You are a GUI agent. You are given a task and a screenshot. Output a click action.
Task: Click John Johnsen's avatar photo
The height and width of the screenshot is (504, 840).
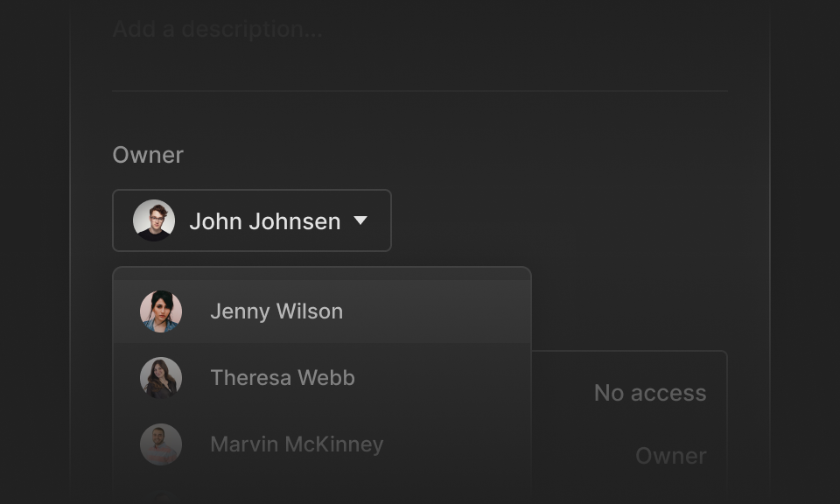(x=154, y=220)
